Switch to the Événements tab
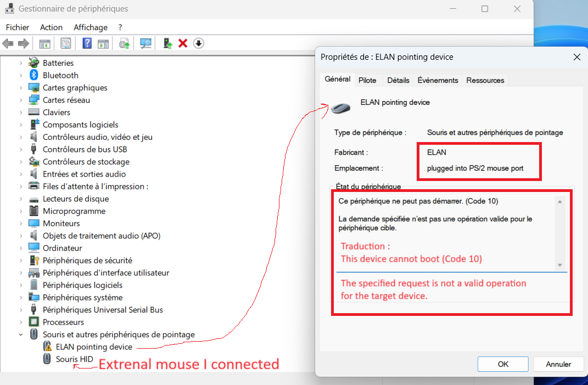This screenshot has height=385, width=588. point(438,80)
